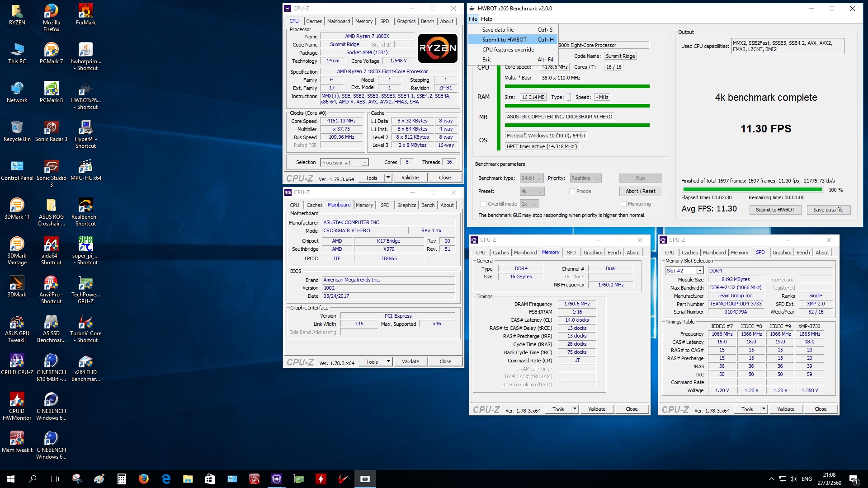Open MPC-HC x64 player icon
868x488 pixels.
coord(85,170)
